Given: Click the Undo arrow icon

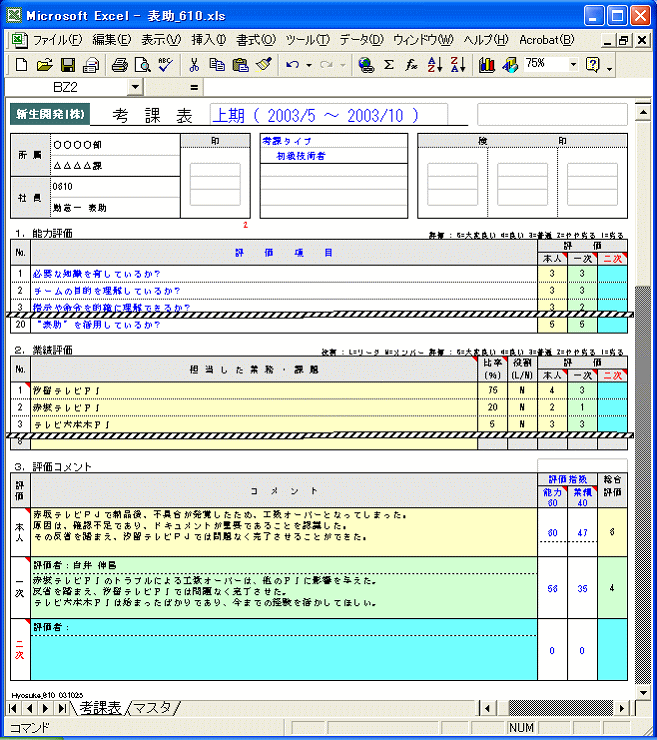Looking at the screenshot, I should coord(292,65).
